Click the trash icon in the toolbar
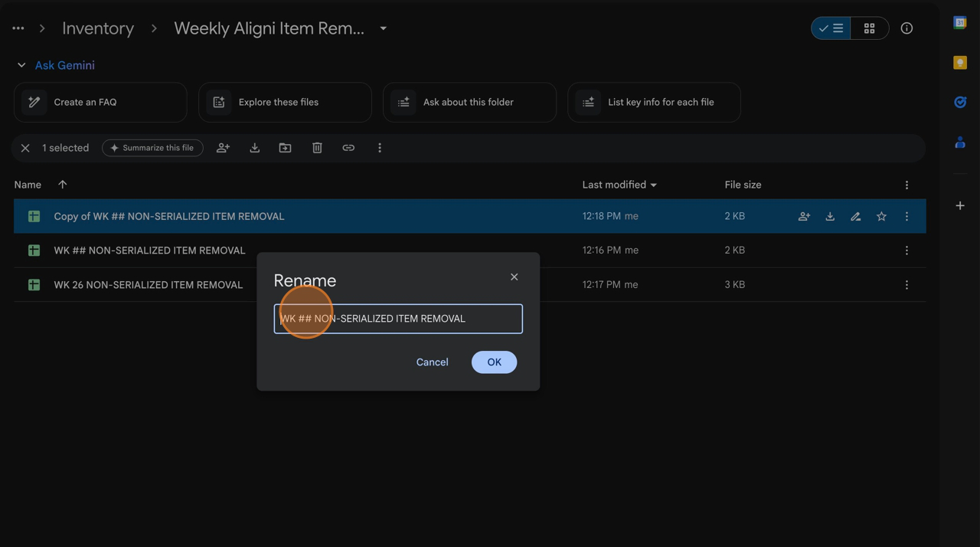980x547 pixels. click(x=317, y=148)
